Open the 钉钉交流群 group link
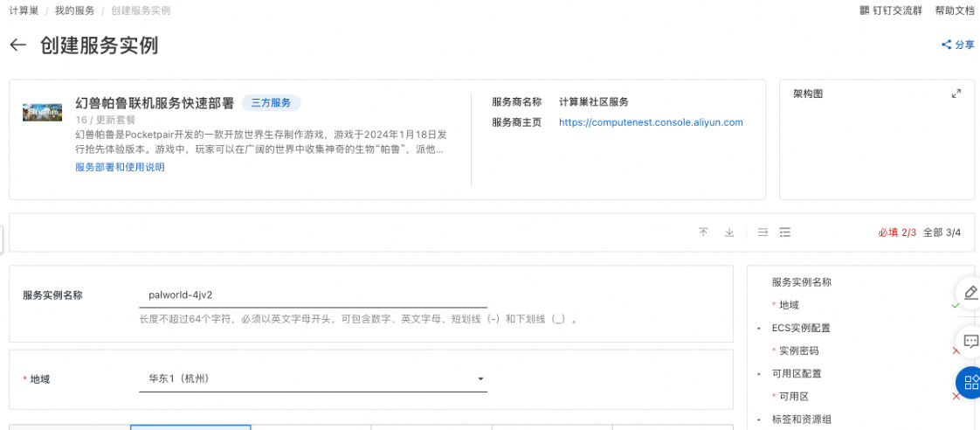Viewport: 980px width, 430px height. click(890, 10)
